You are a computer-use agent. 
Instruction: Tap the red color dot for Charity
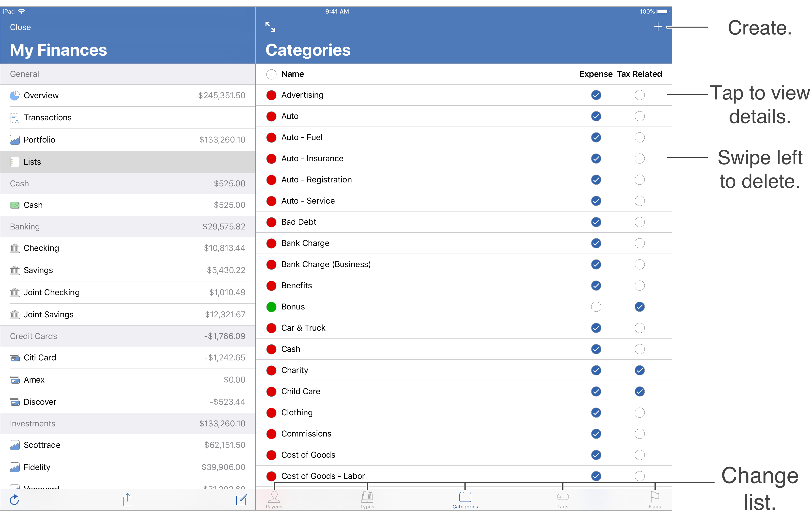point(271,370)
